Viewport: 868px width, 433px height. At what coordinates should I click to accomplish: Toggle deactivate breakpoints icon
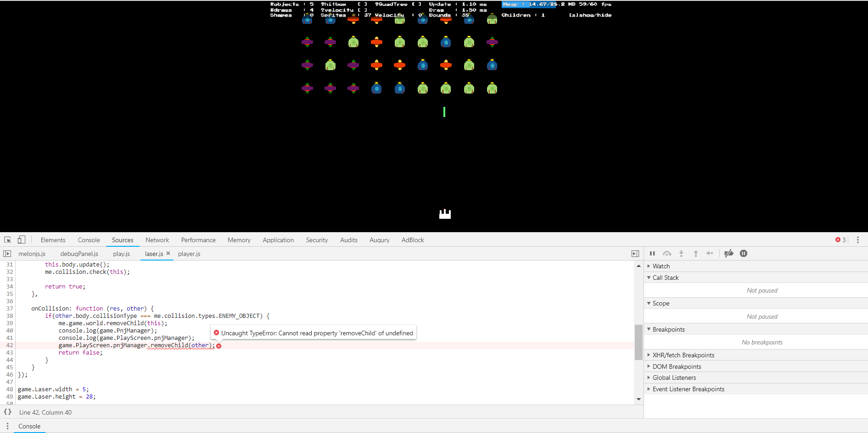click(x=729, y=253)
